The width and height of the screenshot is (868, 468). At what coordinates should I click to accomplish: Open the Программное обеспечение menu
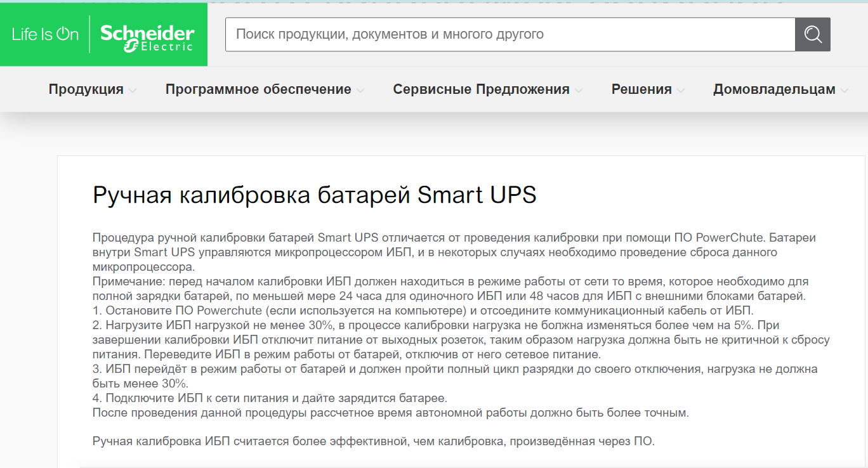258,89
